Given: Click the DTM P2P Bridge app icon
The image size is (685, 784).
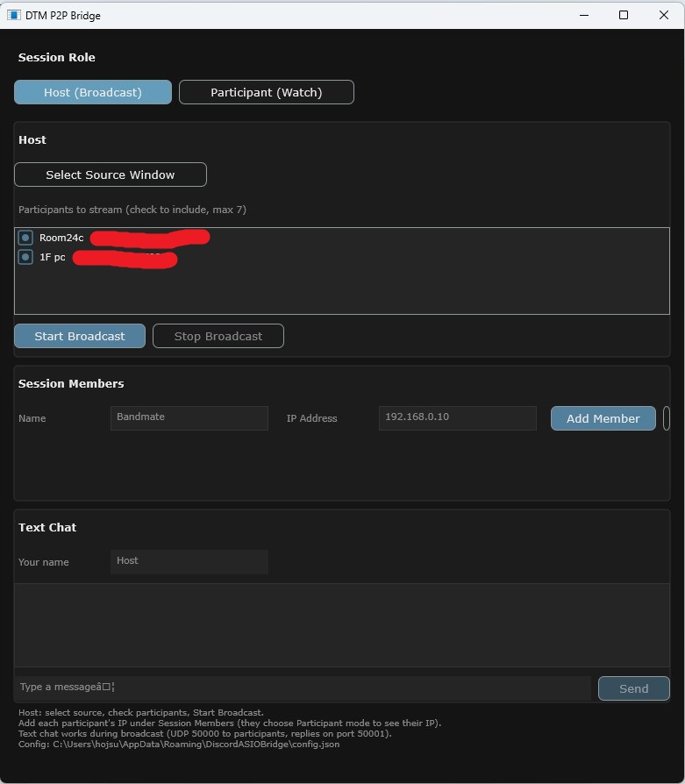Looking at the screenshot, I should click(x=13, y=15).
